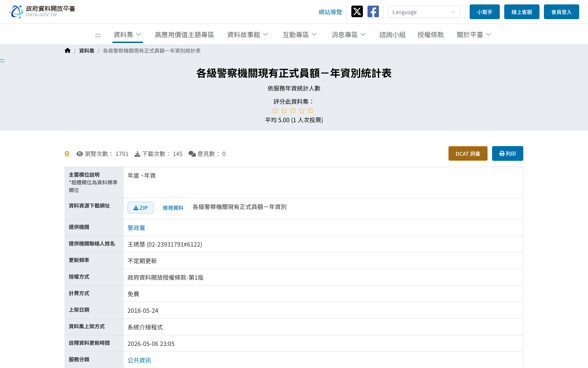Expand the 資料故事館 menu
The height and width of the screenshot is (368, 588).
(x=248, y=35)
